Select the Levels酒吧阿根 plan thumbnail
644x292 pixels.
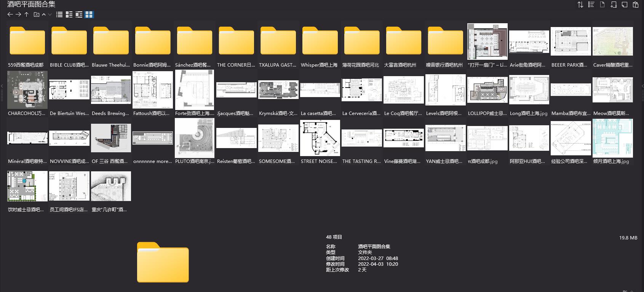coord(446,90)
